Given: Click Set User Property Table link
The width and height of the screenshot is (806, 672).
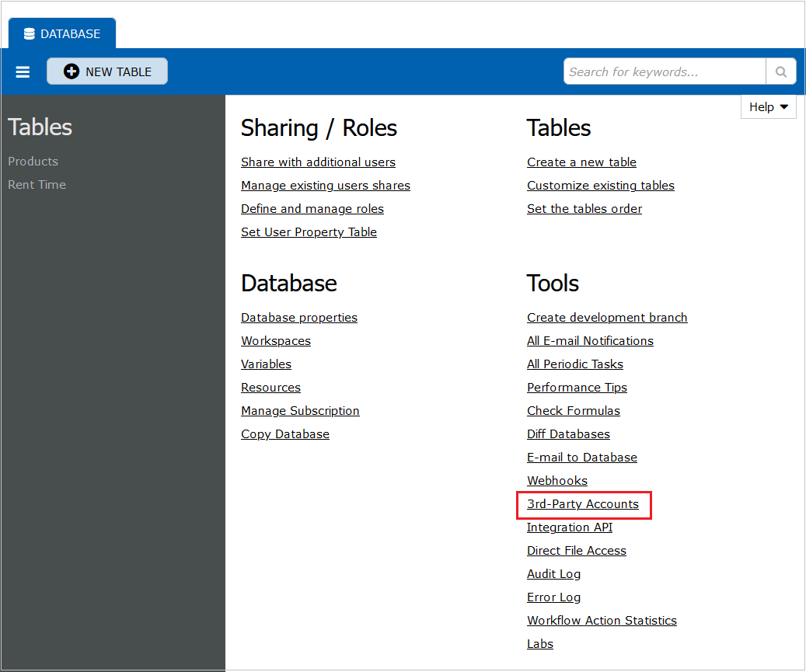Looking at the screenshot, I should pos(309,232).
